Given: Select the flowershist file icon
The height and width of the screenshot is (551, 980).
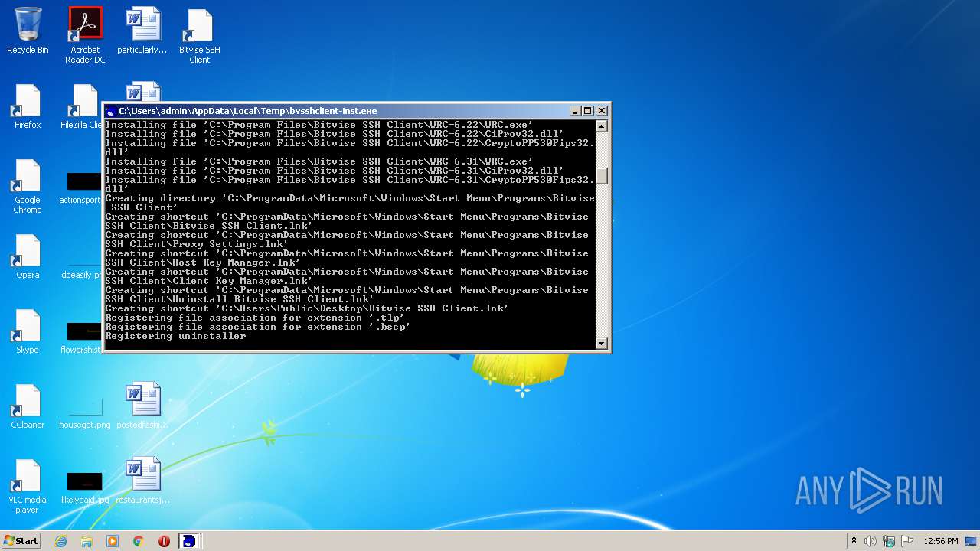Looking at the screenshot, I should 81,337.
